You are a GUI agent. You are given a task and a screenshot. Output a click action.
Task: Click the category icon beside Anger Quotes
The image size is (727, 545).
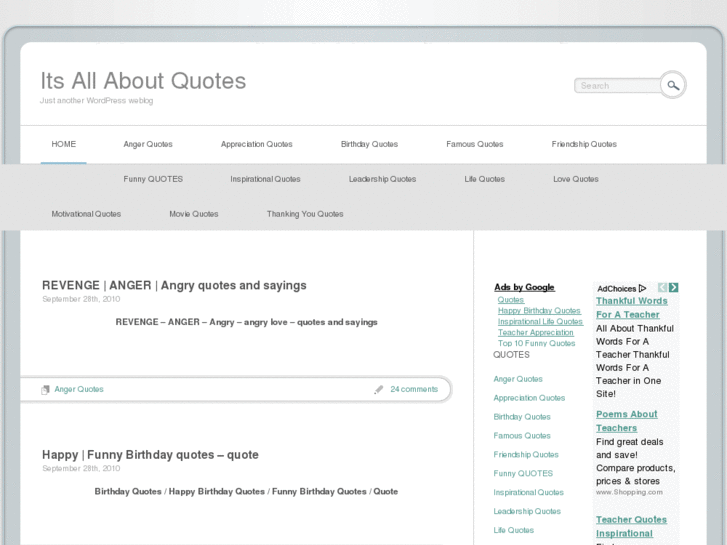click(45, 390)
